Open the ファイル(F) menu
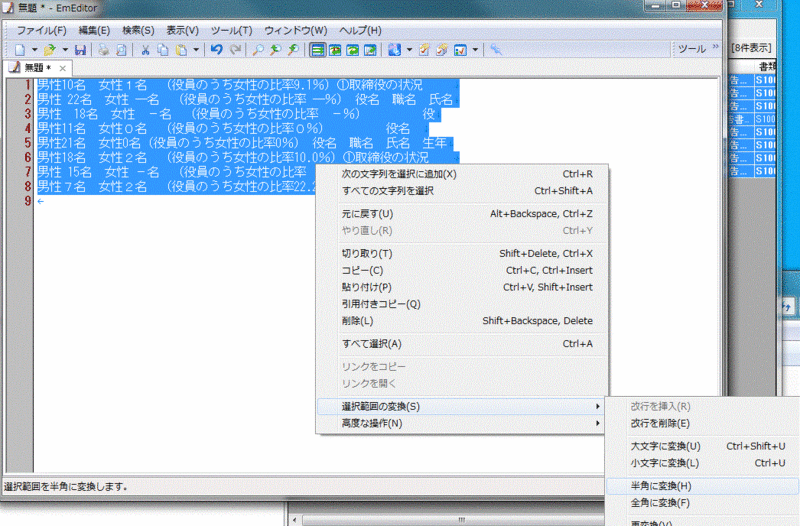The height and width of the screenshot is (526, 800). [41, 31]
